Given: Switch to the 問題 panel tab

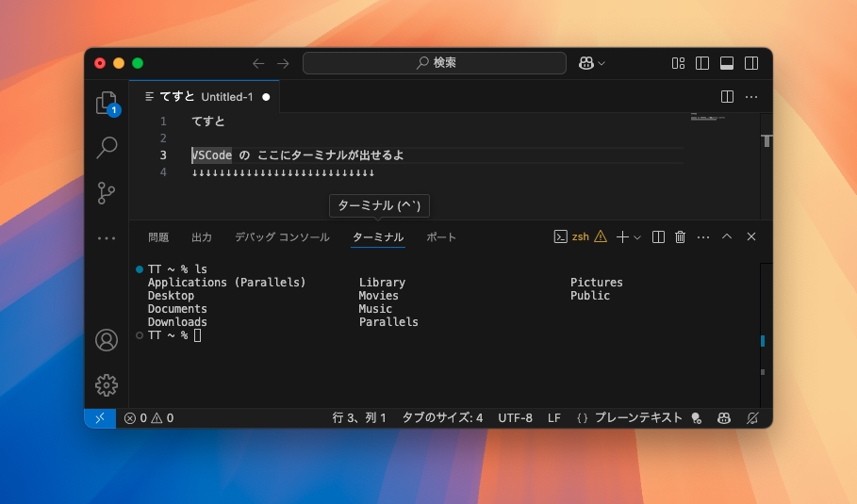Looking at the screenshot, I should 158,237.
